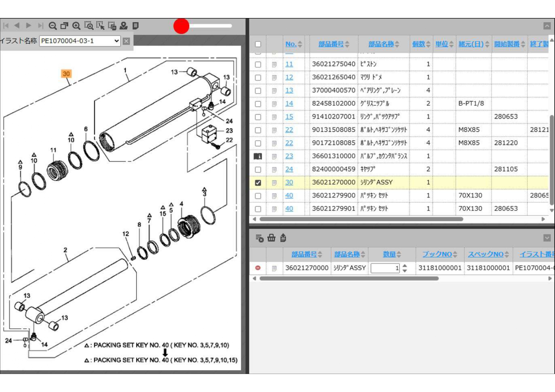Remove 36021270000 using the red minus icon
The image size is (555, 392).
[258, 268]
